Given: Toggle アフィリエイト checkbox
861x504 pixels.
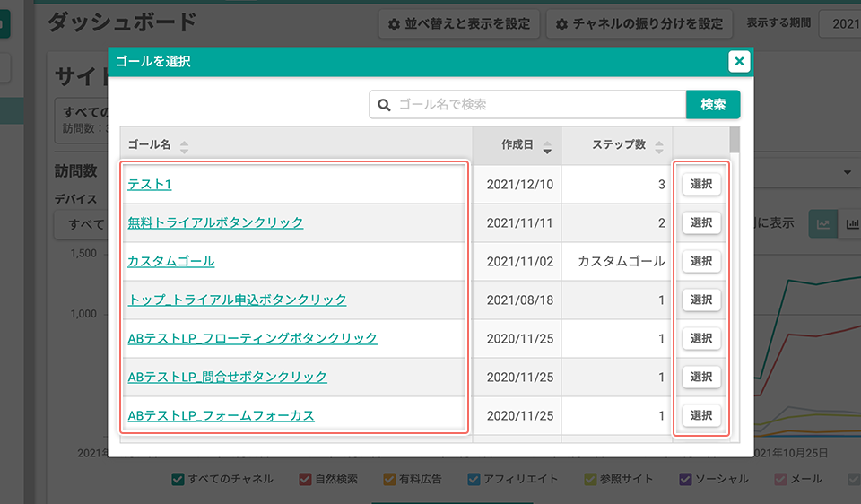Looking at the screenshot, I should 474,479.
